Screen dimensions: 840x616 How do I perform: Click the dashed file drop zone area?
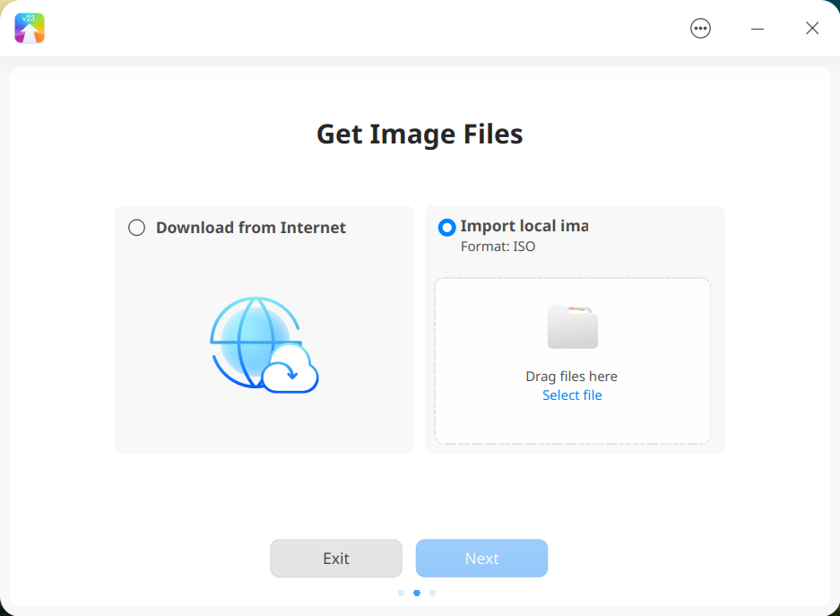(x=572, y=360)
